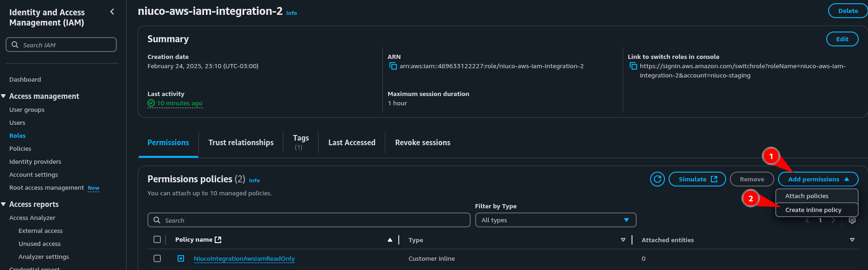This screenshot has width=868, height=270.
Task: Focus the policies Search field
Action: point(309,220)
